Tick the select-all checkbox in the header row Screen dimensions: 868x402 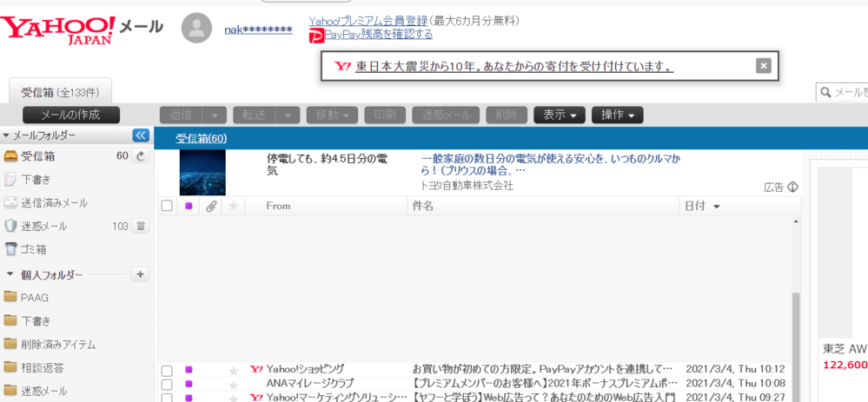pyautogui.click(x=167, y=206)
